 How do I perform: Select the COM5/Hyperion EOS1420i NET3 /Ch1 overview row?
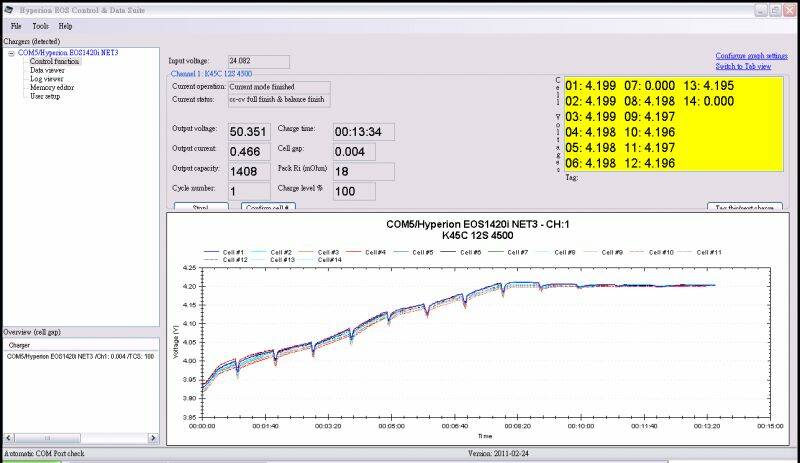click(x=80, y=356)
